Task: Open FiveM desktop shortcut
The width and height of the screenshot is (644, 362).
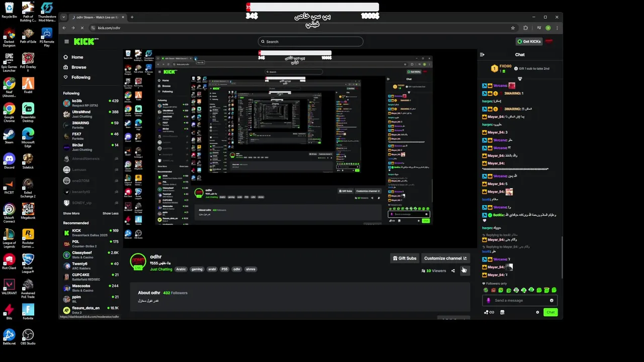Action: pos(28,85)
